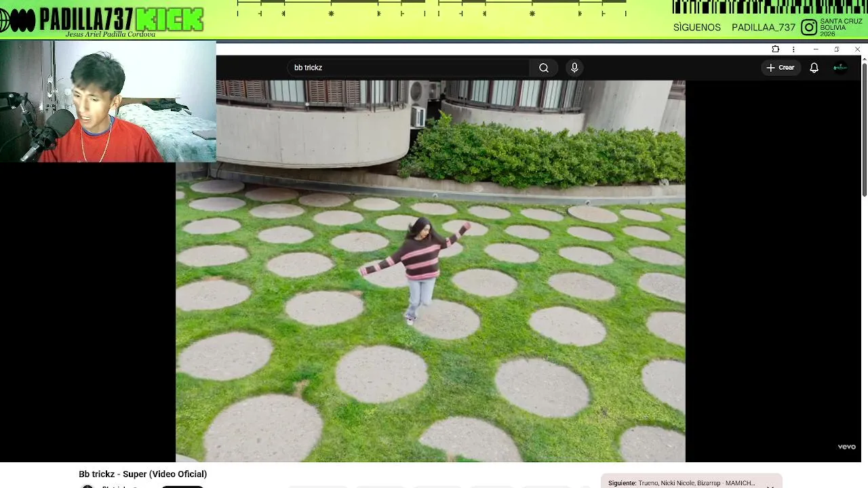868x488 pixels.
Task: Click the search magnifier button
Action: click(543, 68)
